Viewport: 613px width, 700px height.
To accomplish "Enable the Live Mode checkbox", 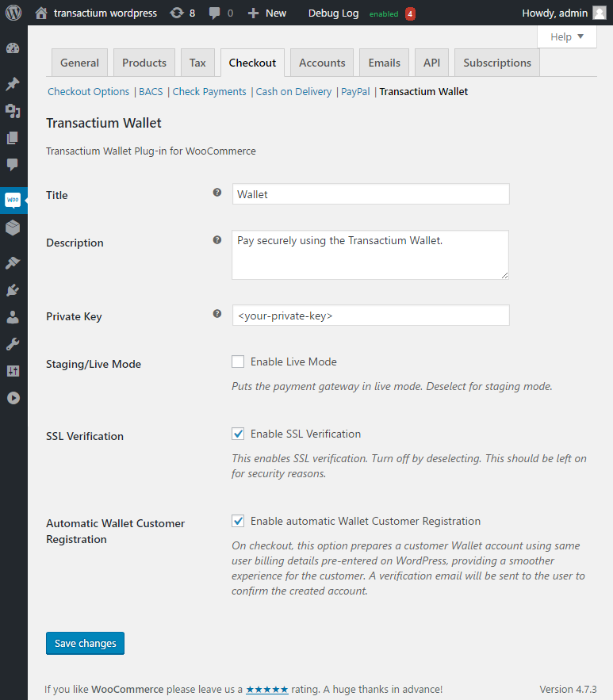I will click(238, 361).
